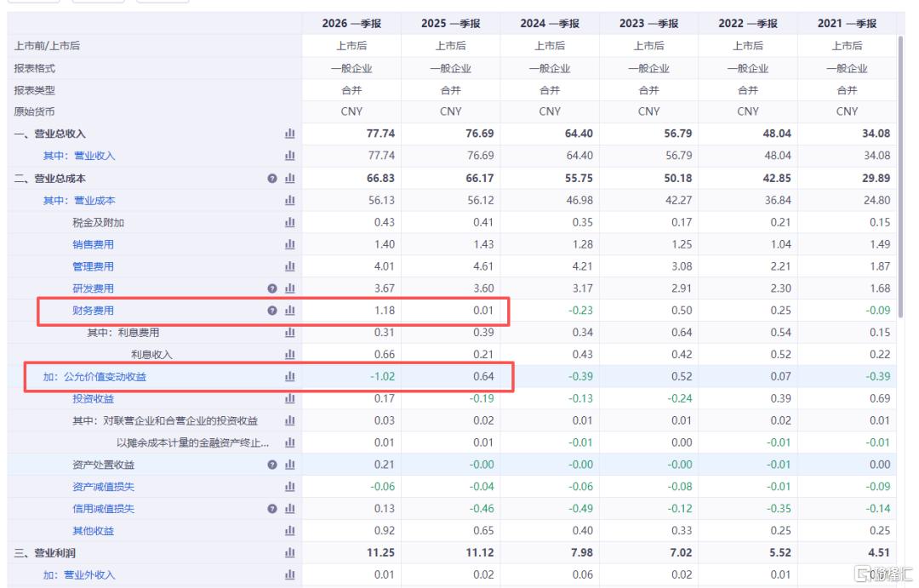919x588 pixels.
Task: Click chart icon for 营业利润 row
Action: pos(289,553)
